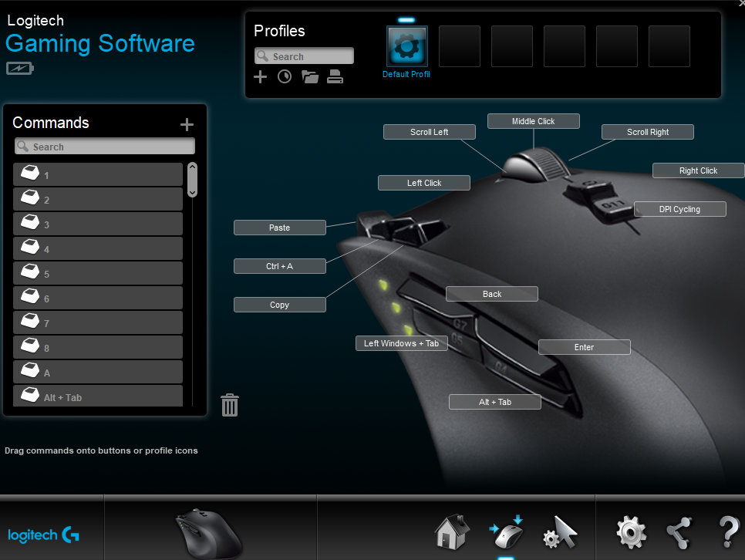745x560 pixels.
Task: Click the print profile icon
Action: (x=335, y=76)
